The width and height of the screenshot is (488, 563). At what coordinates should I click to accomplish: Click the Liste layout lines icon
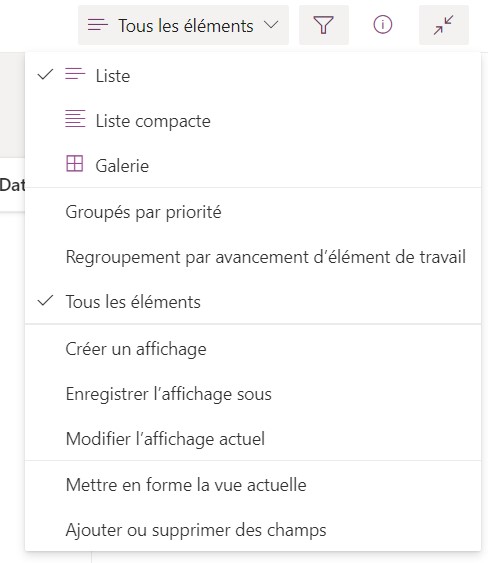75,74
